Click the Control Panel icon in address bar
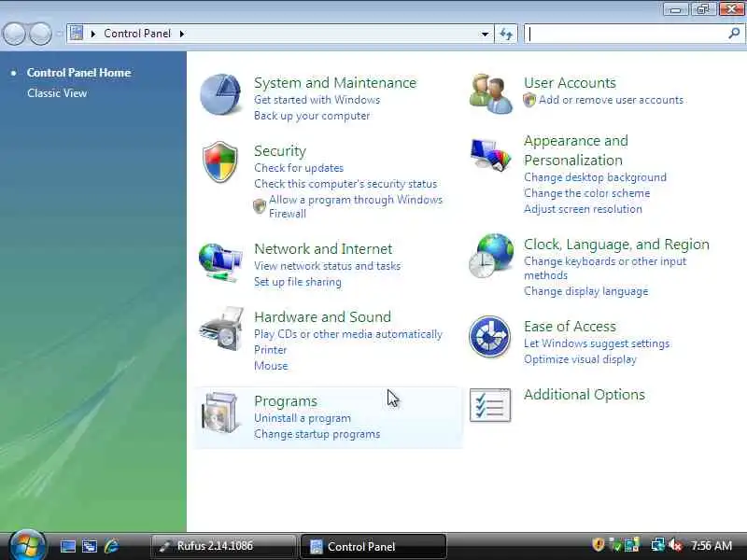Screen dimensions: 747x560 click(77, 34)
